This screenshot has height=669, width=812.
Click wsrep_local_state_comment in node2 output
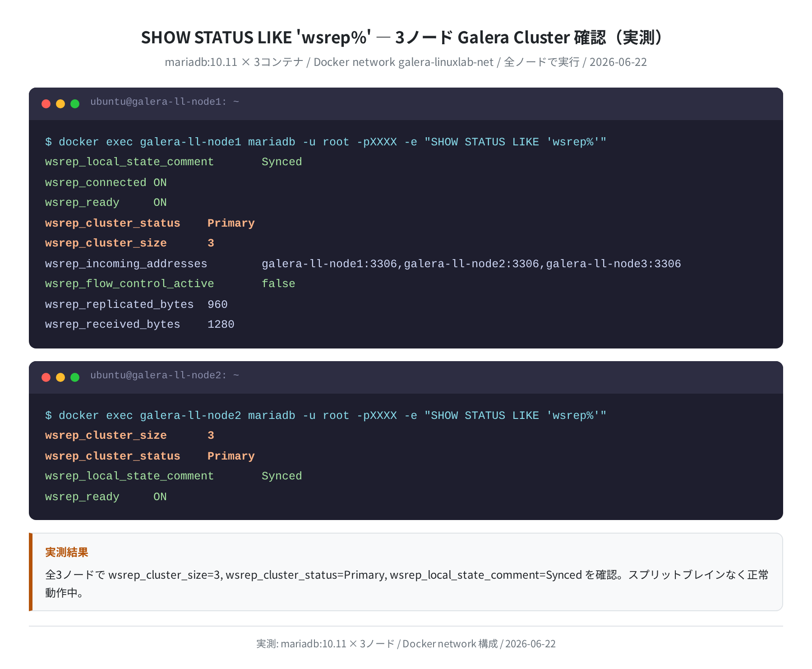point(129,476)
